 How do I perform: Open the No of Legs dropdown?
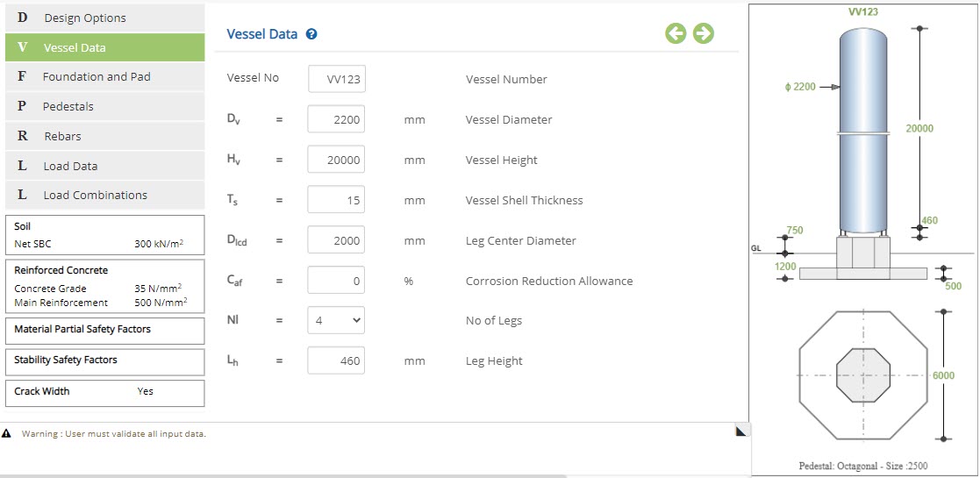336,320
